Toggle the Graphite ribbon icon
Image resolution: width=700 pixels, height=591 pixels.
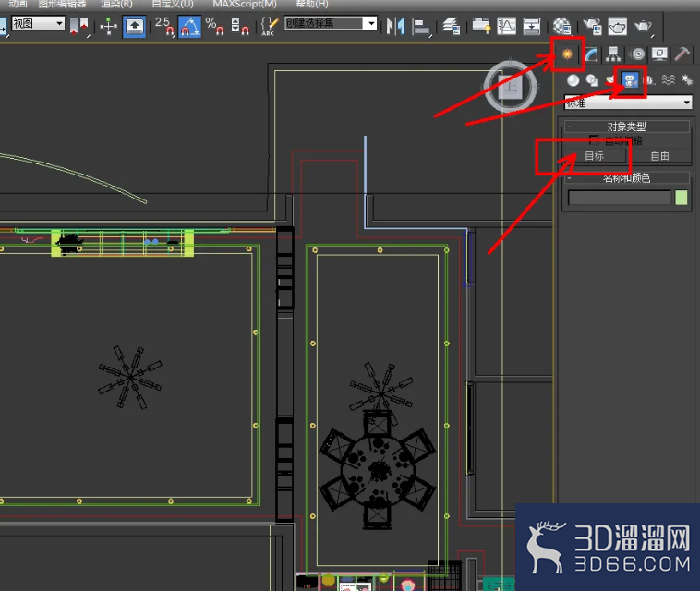[481, 27]
